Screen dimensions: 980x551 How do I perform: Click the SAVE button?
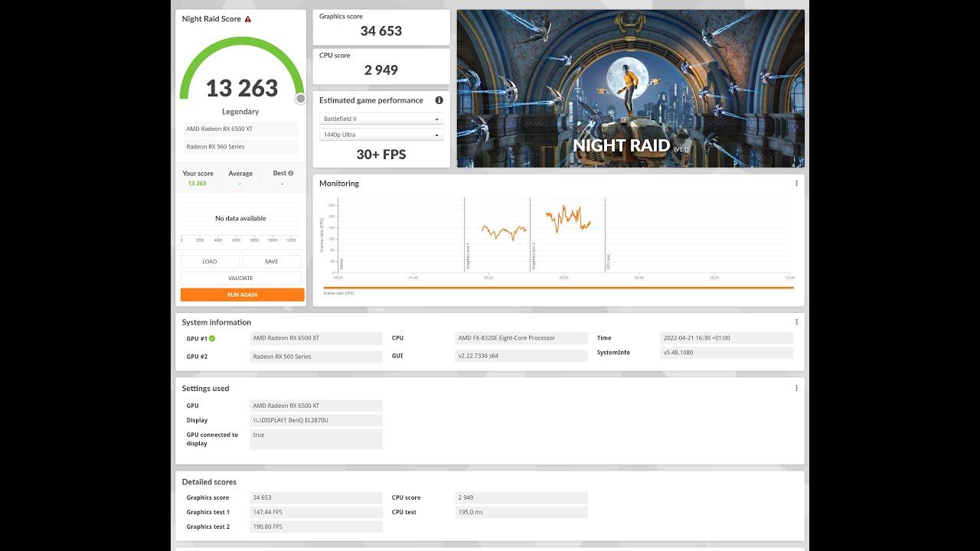(x=272, y=262)
